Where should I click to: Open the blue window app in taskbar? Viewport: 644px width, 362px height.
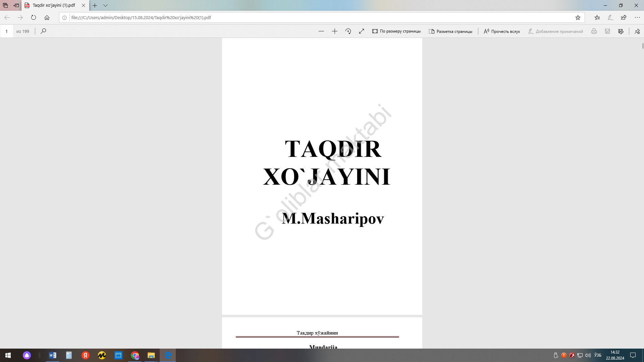tap(118, 355)
